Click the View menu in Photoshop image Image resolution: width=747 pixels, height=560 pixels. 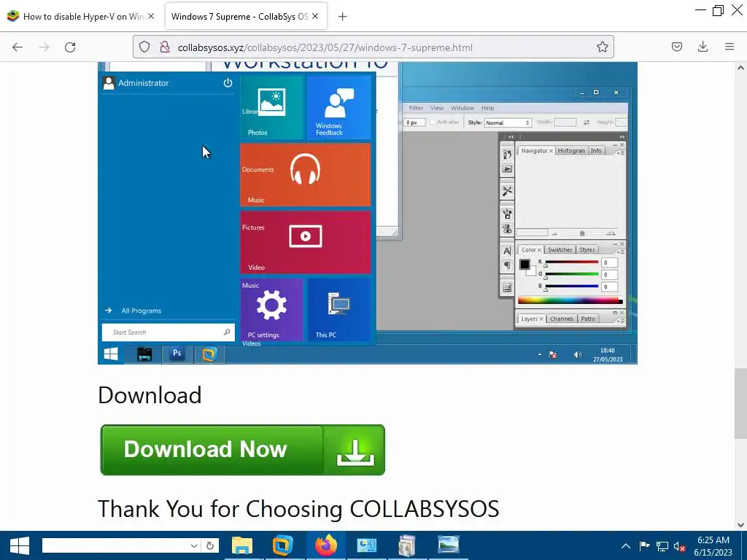point(437,108)
